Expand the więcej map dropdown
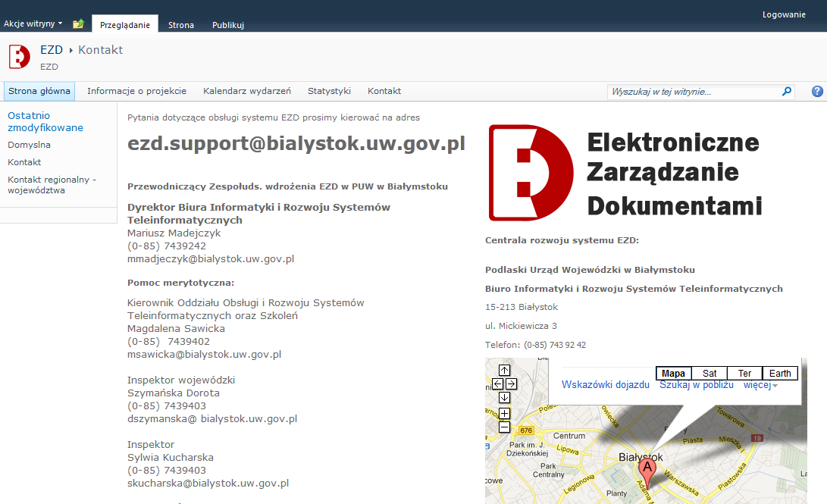The image size is (827, 504). click(x=760, y=385)
